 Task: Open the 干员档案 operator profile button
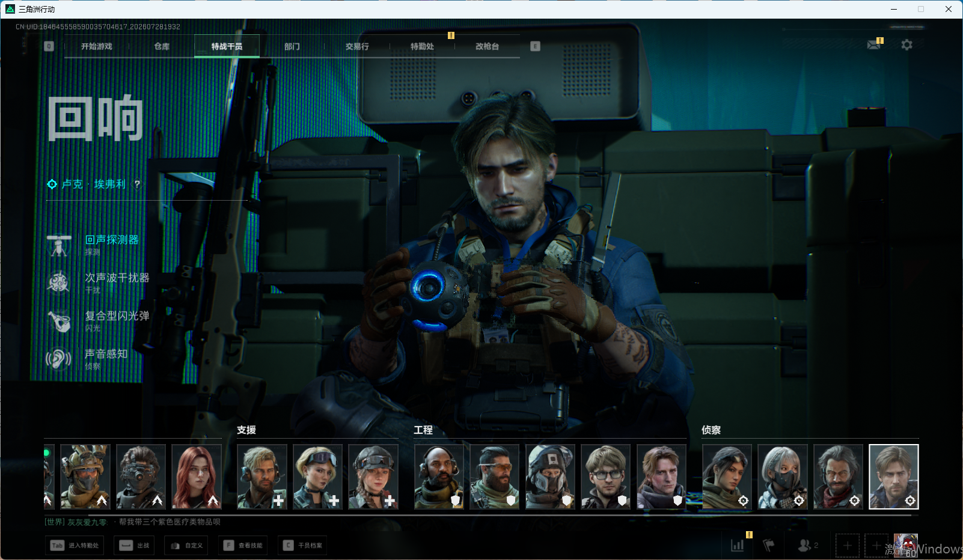point(302,546)
